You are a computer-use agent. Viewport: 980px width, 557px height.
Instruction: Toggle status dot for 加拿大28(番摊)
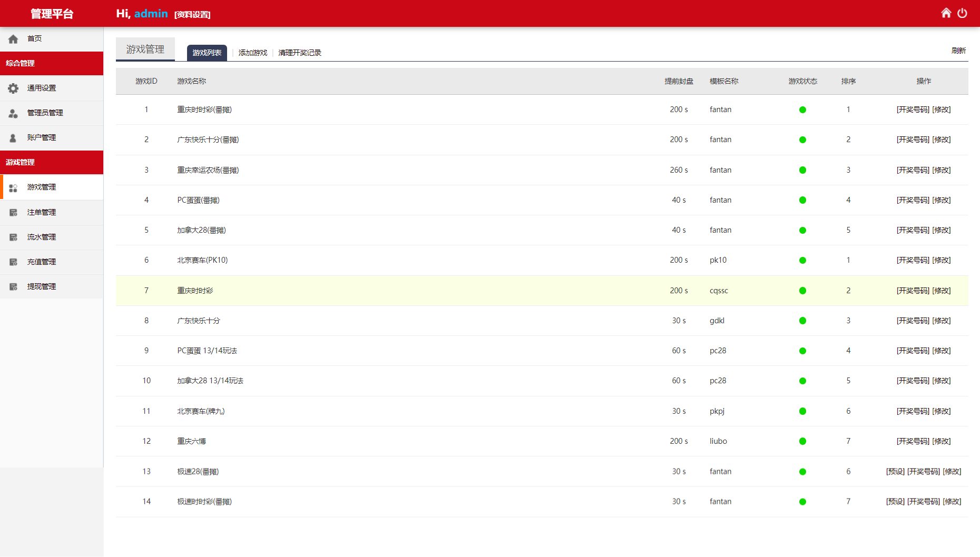click(802, 230)
